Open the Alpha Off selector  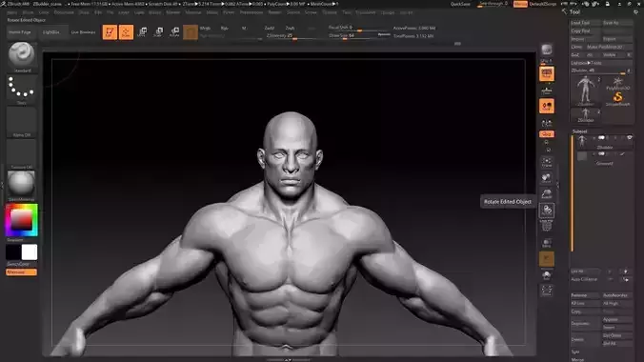tap(21, 122)
